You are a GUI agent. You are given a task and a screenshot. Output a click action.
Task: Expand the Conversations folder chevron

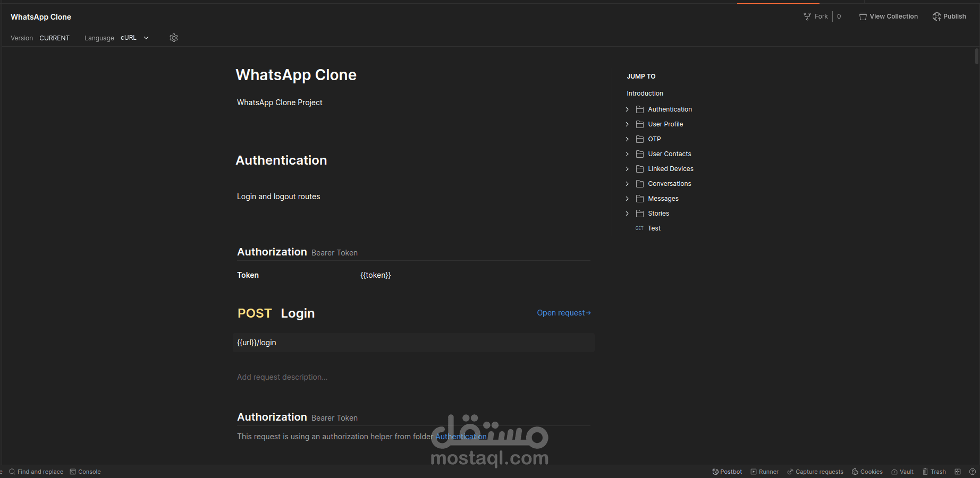coord(627,184)
